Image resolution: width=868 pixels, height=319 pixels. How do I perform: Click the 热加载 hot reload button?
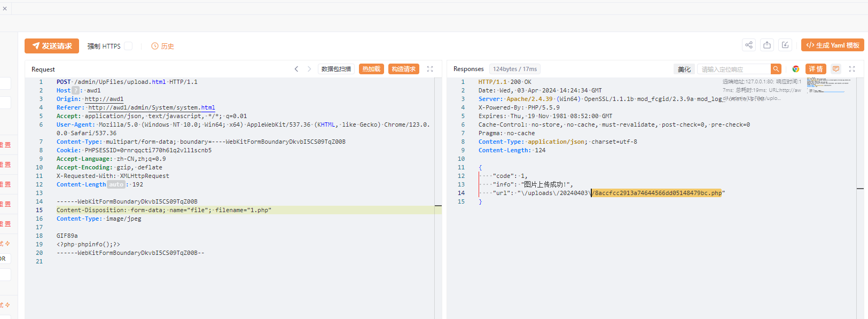tap(371, 69)
